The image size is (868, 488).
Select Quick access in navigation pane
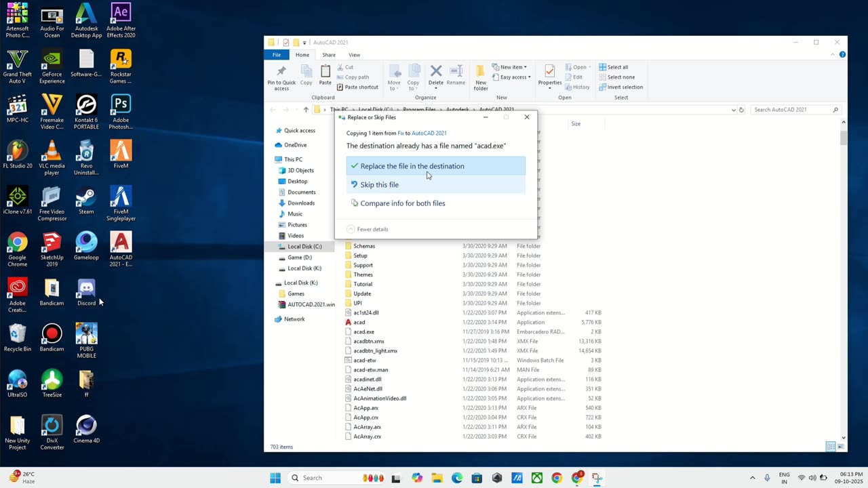tap(299, 131)
